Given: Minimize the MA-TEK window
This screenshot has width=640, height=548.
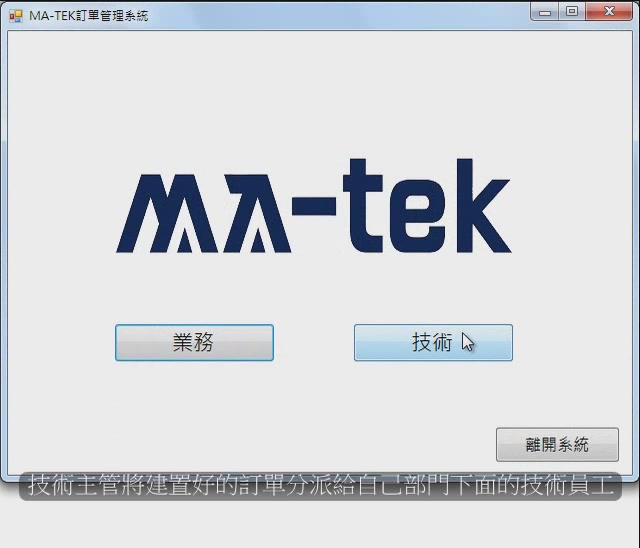Looking at the screenshot, I should [547, 13].
